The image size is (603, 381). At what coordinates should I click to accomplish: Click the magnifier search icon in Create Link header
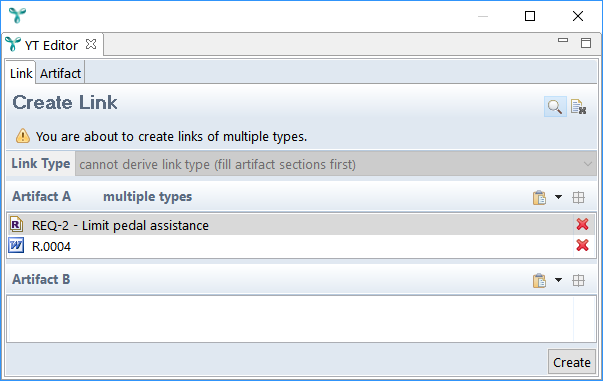pos(555,106)
